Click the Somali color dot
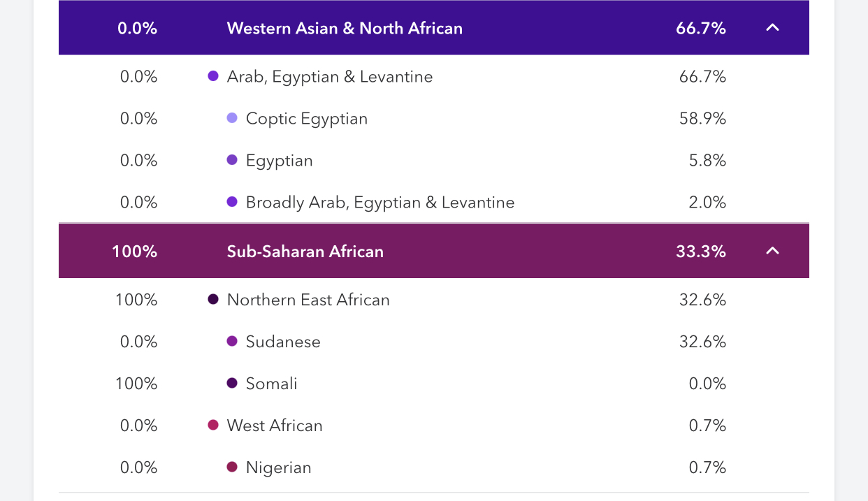Screen dimensions: 868x501 coord(232,384)
